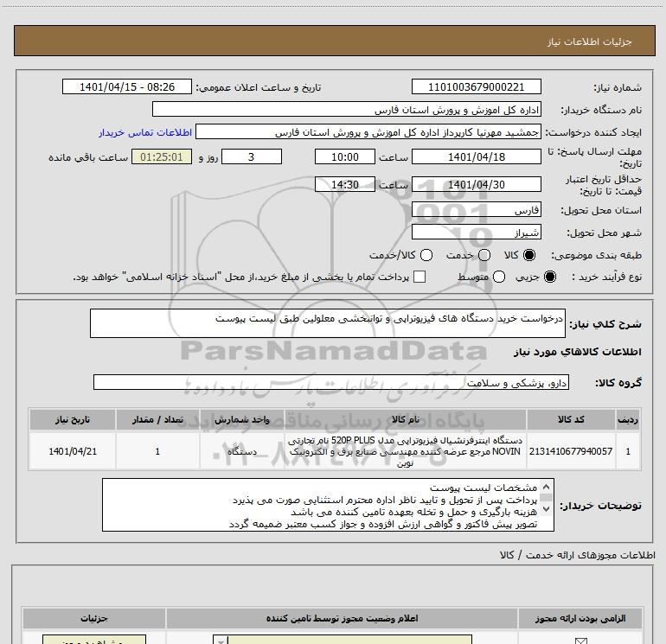Viewport: 666px width, 644px height.
Task: Click the quantity cell showing 1
Action: click(x=157, y=451)
